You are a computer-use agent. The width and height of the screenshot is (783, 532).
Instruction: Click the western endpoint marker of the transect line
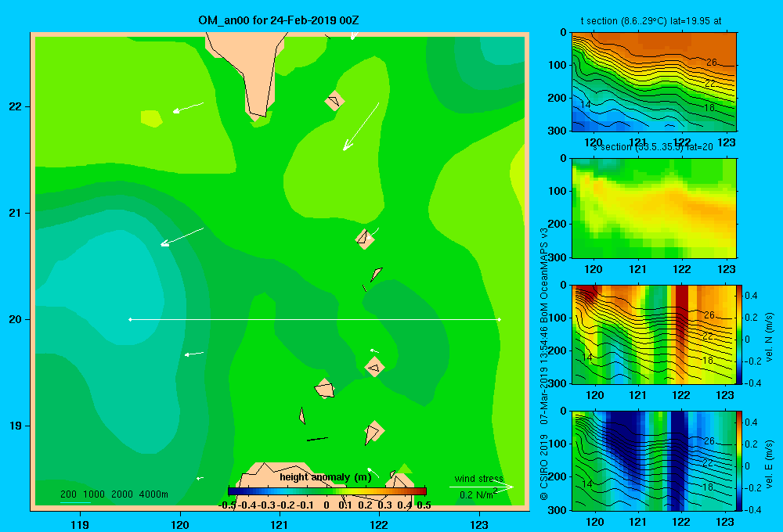[x=130, y=319]
